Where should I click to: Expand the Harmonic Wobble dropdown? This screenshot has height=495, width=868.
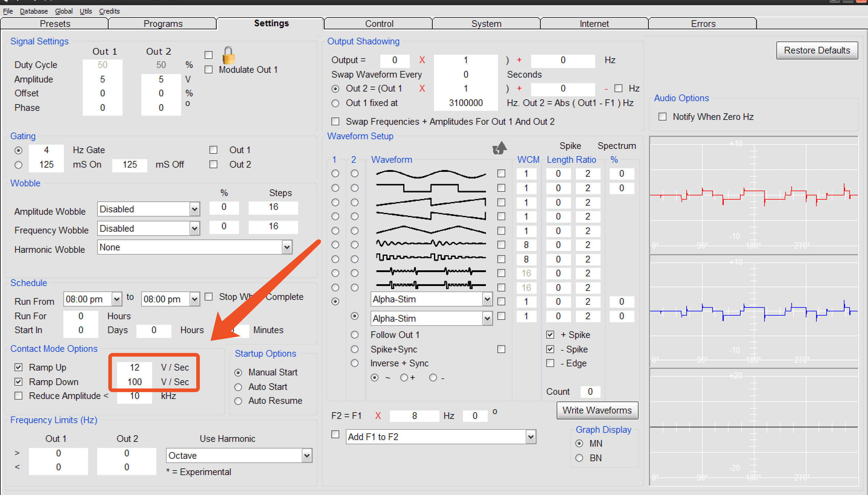point(287,247)
